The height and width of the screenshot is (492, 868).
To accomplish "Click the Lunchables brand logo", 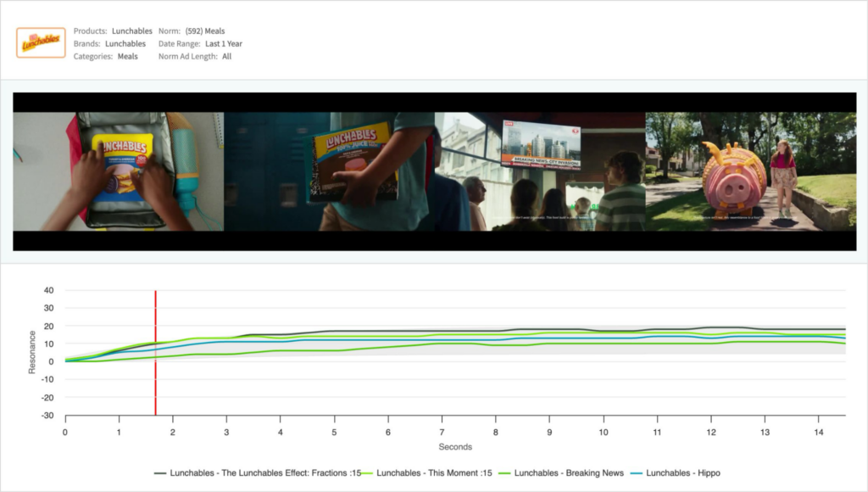I will (41, 42).
